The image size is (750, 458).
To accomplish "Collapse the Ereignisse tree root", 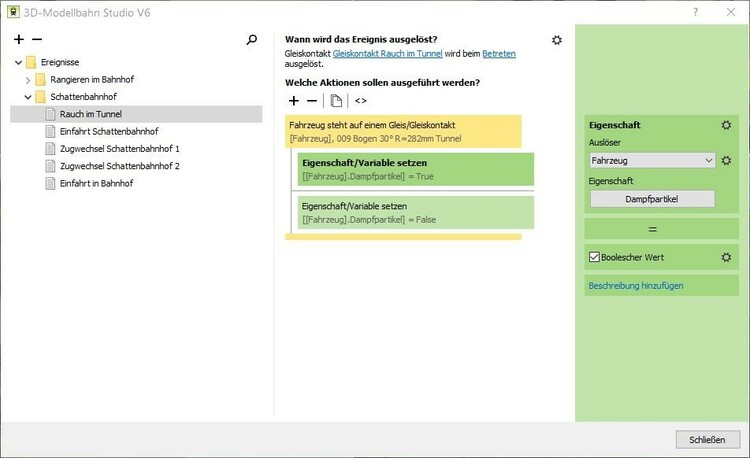I will [x=18, y=63].
